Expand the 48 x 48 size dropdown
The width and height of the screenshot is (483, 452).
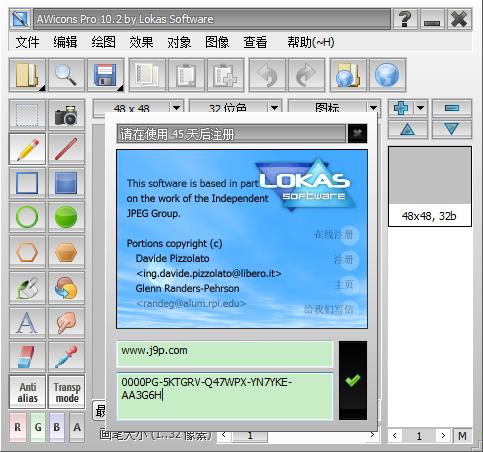point(176,108)
